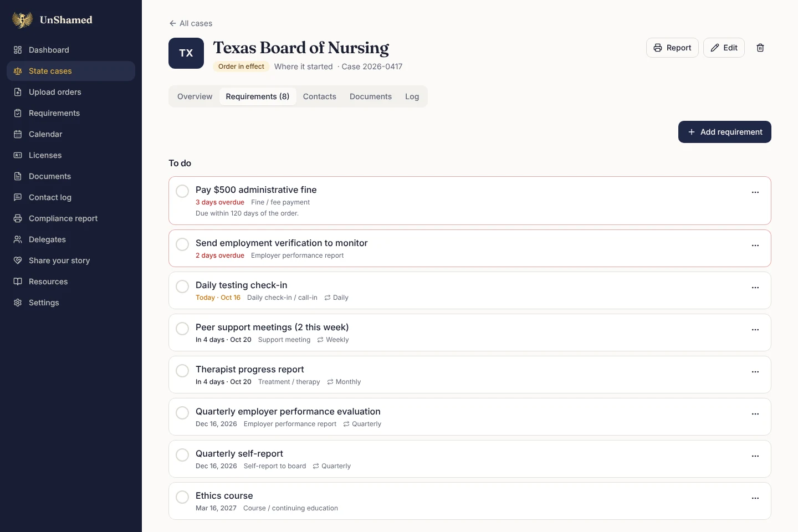This screenshot has width=798, height=532.
Task: Click the Report button
Action: click(672, 48)
